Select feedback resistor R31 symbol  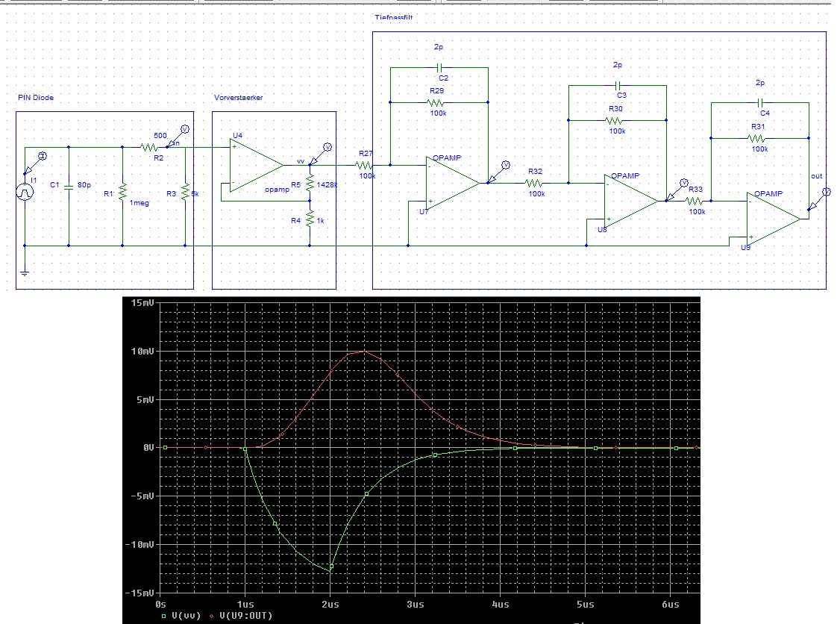756,138
